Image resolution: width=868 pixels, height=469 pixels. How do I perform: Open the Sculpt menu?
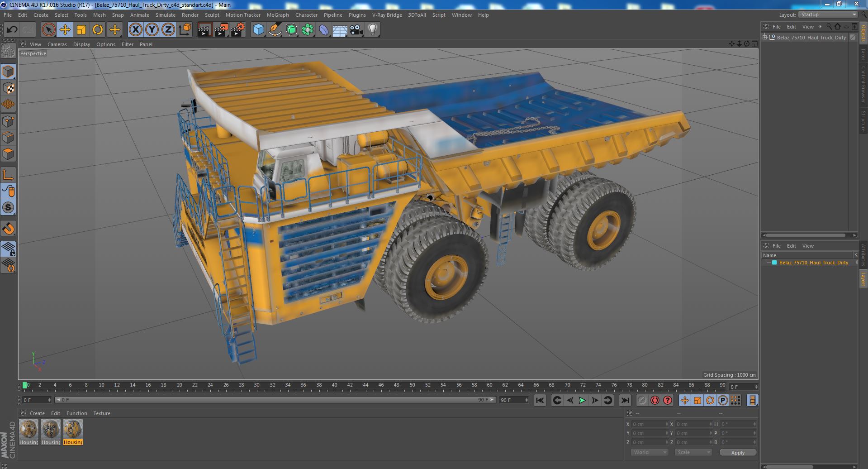tap(212, 15)
